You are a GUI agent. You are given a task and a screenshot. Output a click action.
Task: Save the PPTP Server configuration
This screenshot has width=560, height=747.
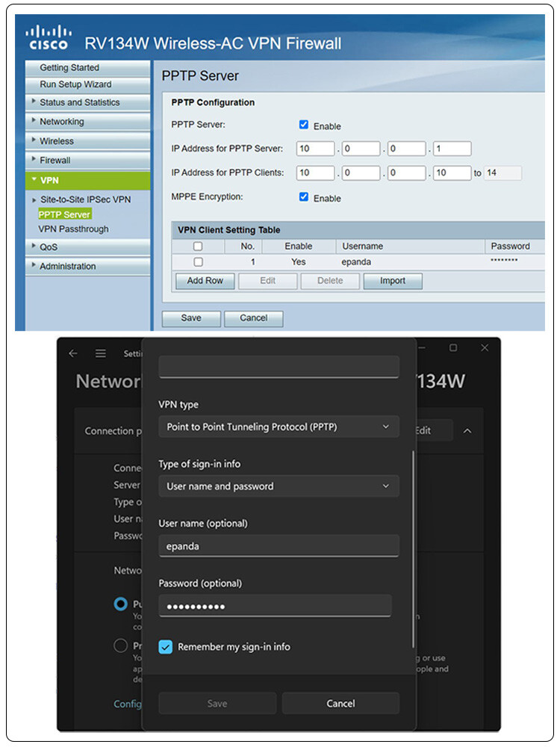coord(191,318)
